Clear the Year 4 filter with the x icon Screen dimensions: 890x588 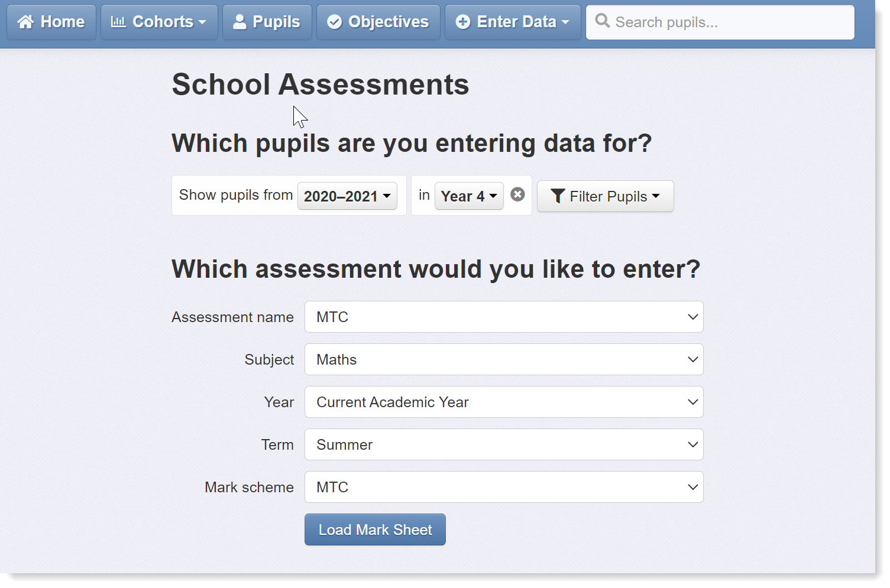click(517, 194)
